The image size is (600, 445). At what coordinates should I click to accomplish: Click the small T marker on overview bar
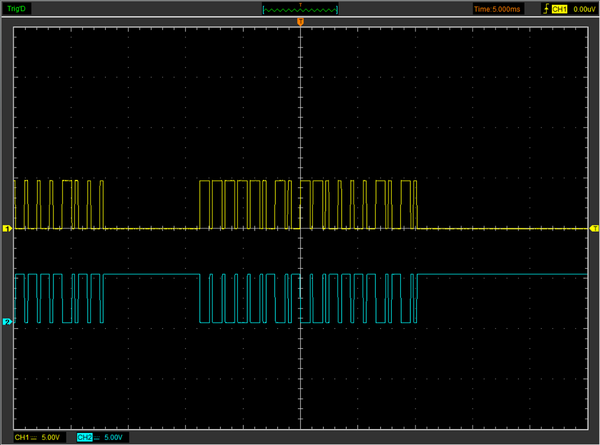(300, 5)
